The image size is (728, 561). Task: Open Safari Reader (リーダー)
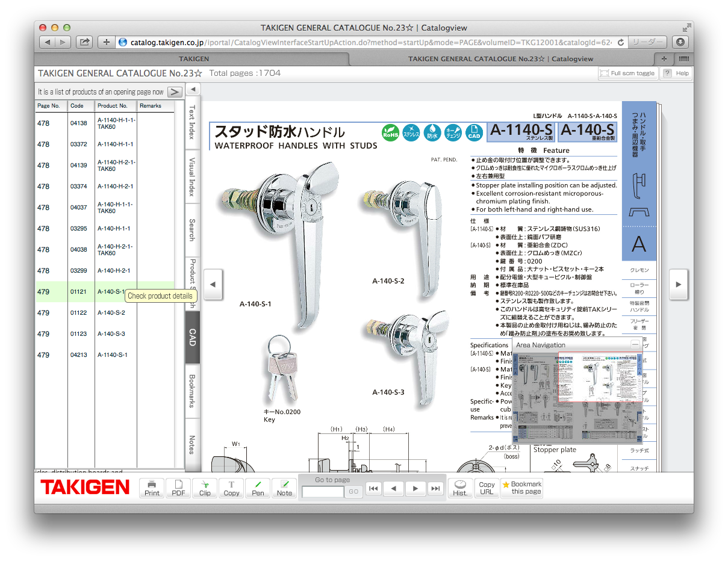pyautogui.click(x=647, y=42)
